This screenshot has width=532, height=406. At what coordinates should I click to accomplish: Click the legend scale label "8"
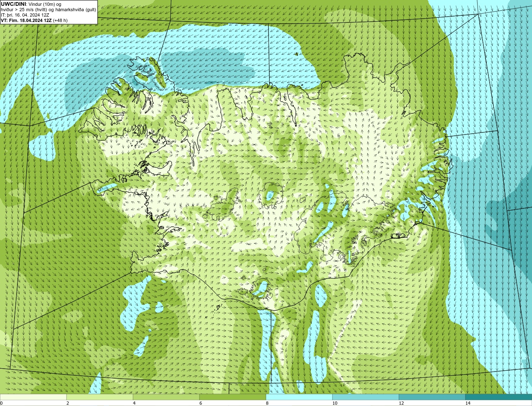pos(267,403)
